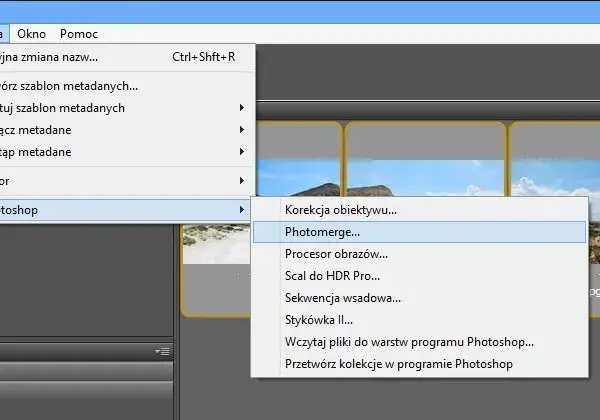600x420 pixels.
Task: Expand the edit 'szablon metadanych' submenu
Action: point(126,108)
